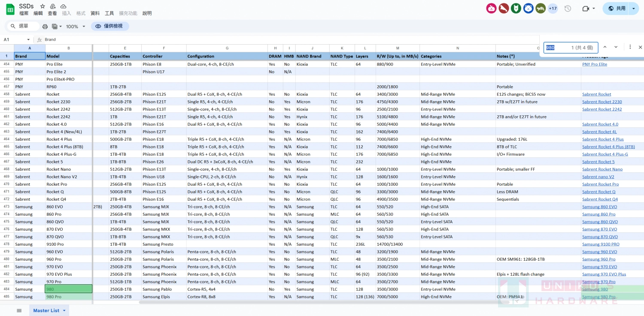Open the Samsung 9100 PRO link
The width and height of the screenshot is (644, 316).
(601, 244)
